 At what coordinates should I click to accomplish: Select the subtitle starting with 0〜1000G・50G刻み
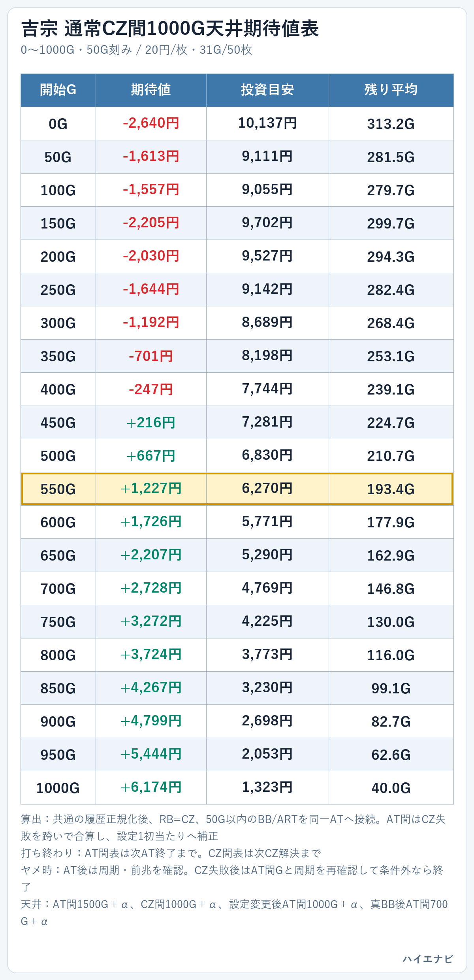(136, 50)
